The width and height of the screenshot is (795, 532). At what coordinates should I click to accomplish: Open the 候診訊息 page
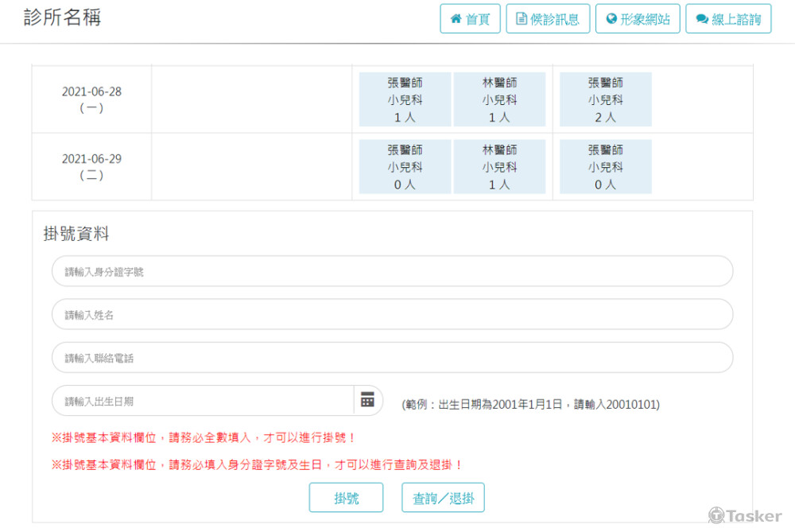(548, 19)
